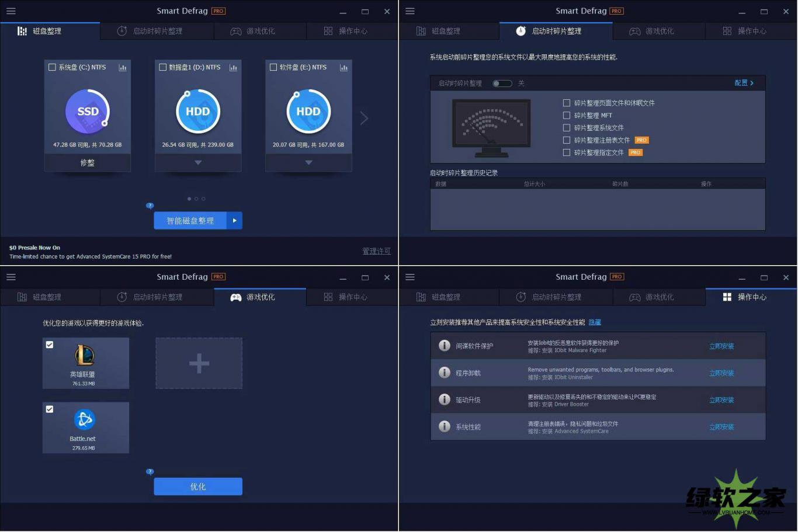Click the dashed add-game plus tile
This screenshot has width=798, height=532.
click(x=199, y=363)
